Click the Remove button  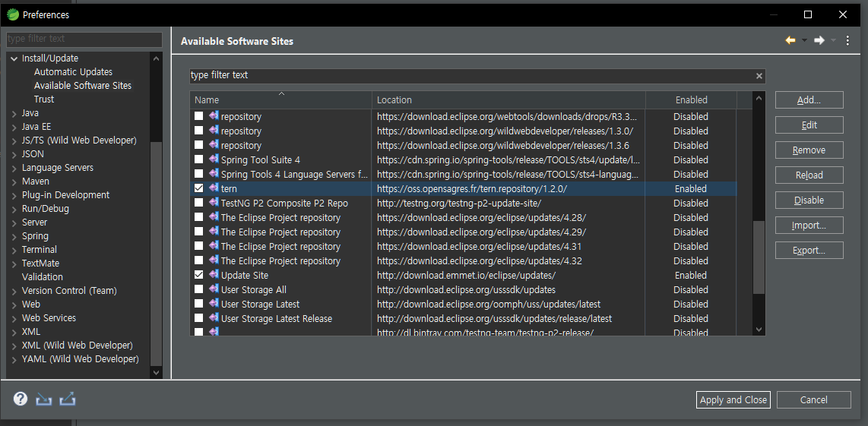pyautogui.click(x=809, y=150)
